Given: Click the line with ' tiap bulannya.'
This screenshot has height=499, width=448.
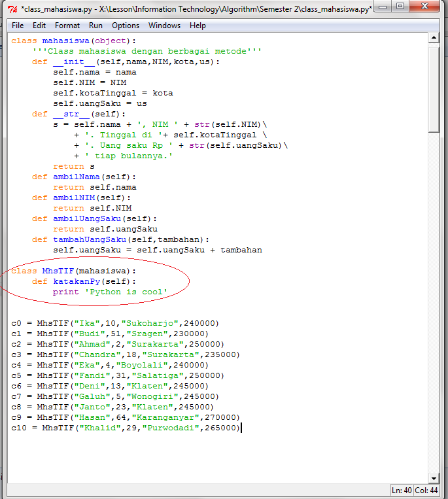Looking at the screenshot, I should point(124,156).
